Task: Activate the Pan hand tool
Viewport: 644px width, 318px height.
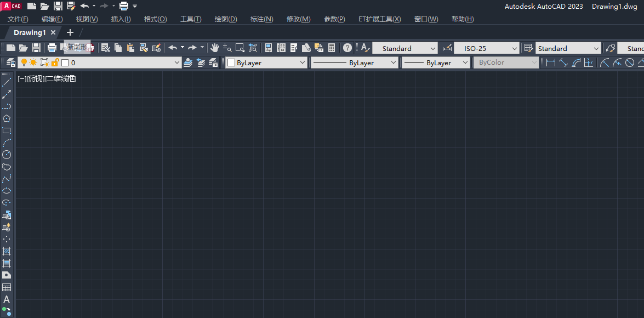Action: tap(215, 48)
